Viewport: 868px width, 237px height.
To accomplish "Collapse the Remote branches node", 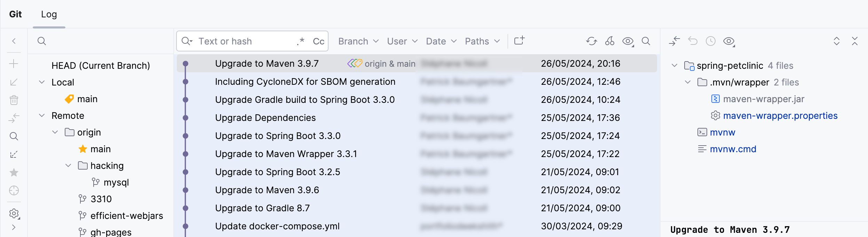I will point(42,116).
